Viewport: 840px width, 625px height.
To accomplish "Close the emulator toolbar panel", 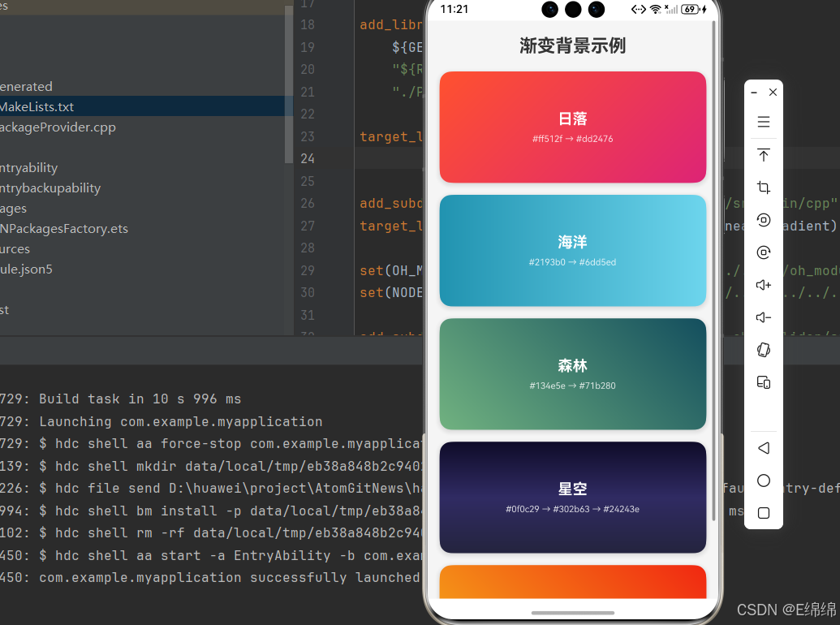I will click(773, 92).
